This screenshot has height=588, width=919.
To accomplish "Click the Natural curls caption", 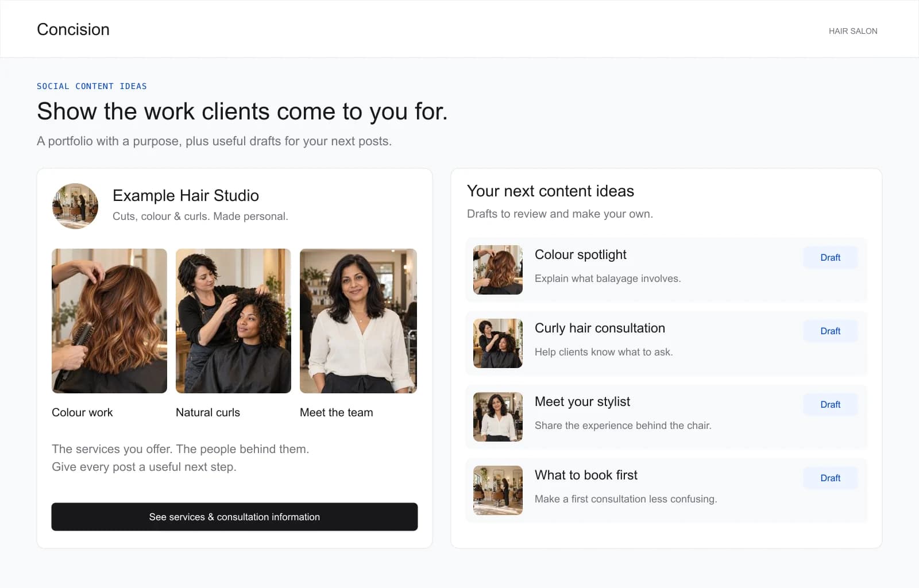I will pyautogui.click(x=208, y=412).
